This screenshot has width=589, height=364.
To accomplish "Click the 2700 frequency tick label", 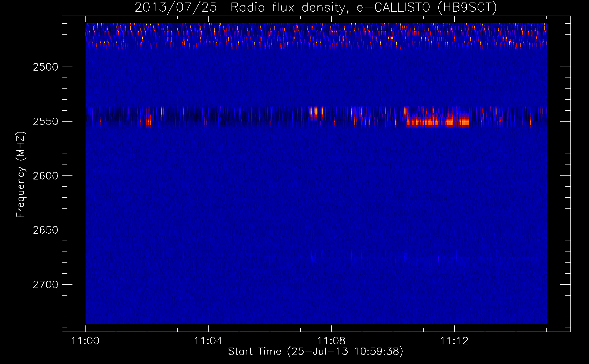I will (46, 284).
